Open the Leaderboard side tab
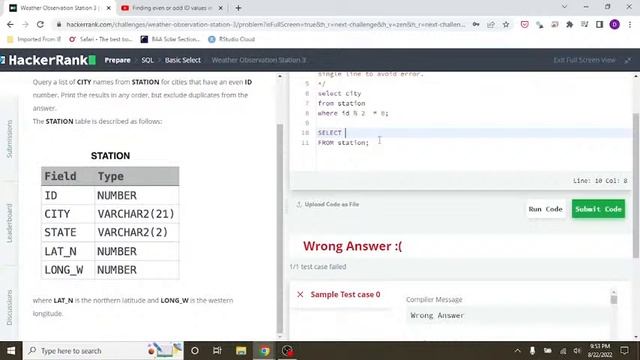 (9, 223)
